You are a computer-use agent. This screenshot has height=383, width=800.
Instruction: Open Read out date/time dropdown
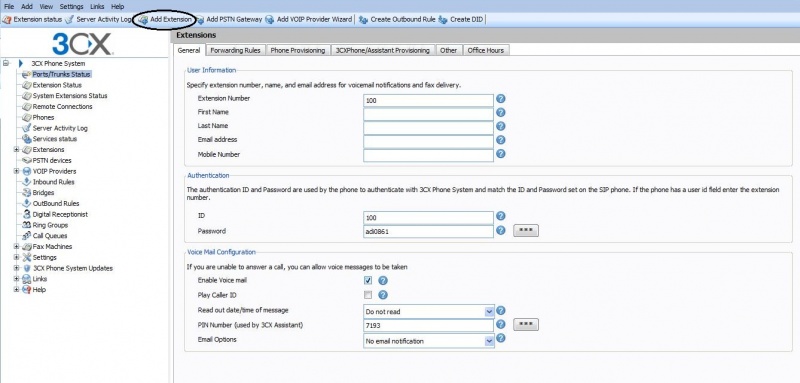(489, 312)
